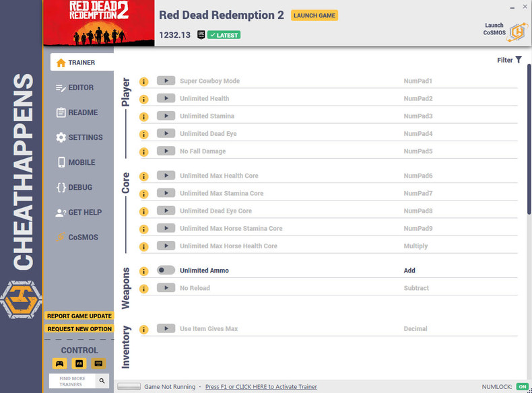Image resolution: width=532 pixels, height=393 pixels.
Task: Activate No Reload play button
Action: pos(166,288)
